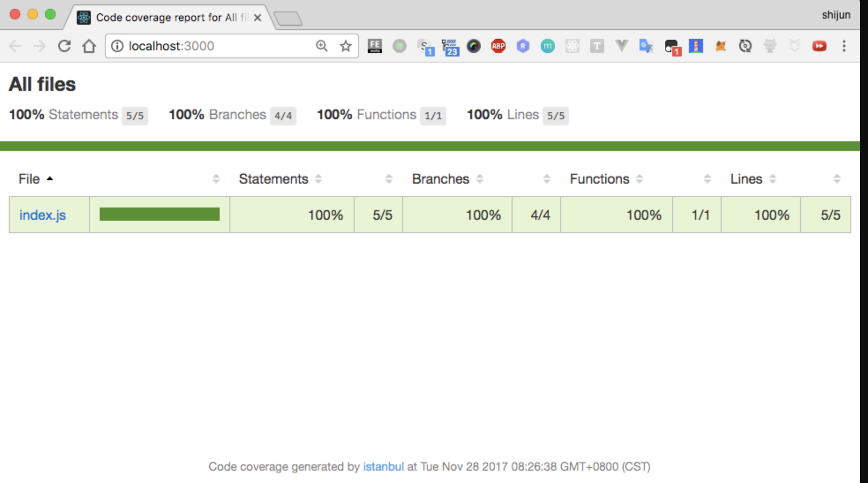Sort by Statements column header

273,179
